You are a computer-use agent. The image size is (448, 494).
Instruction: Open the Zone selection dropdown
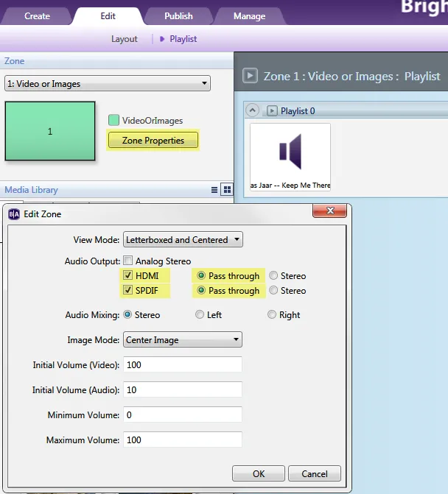108,83
